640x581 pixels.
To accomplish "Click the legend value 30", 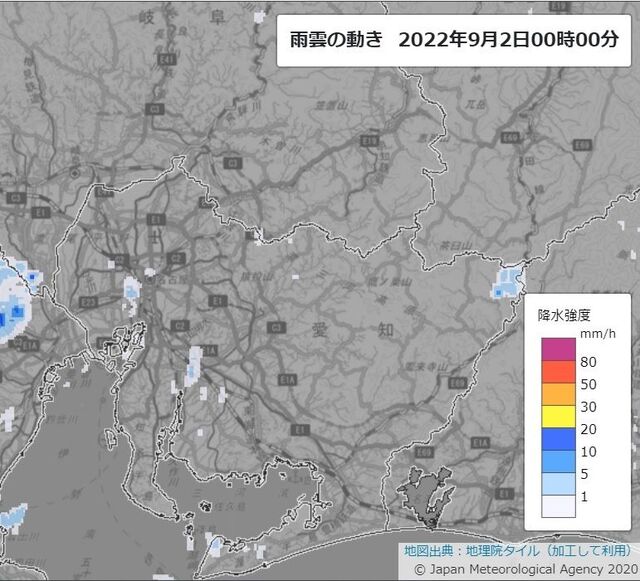I will click(x=588, y=407).
